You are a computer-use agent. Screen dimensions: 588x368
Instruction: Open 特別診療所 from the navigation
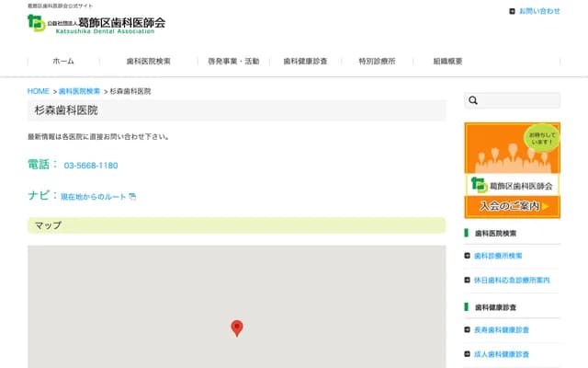(377, 61)
